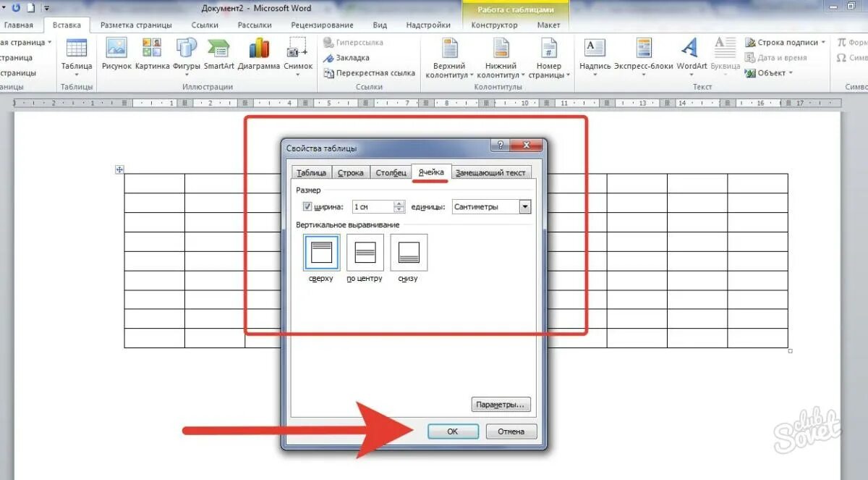This screenshot has height=480, width=868.
Task: Click the table move handle icon
Action: click(120, 169)
